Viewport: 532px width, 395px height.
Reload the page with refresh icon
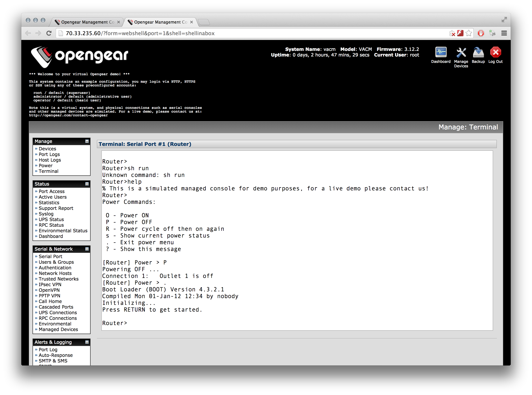click(x=49, y=33)
